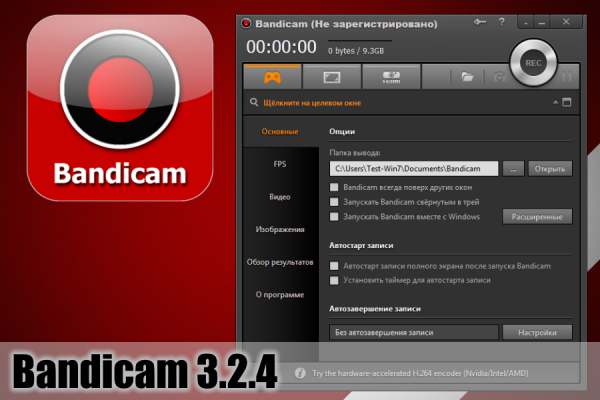Screen dimensions: 600x400
Task: Open the output folder icon in toolbar
Action: (466, 76)
